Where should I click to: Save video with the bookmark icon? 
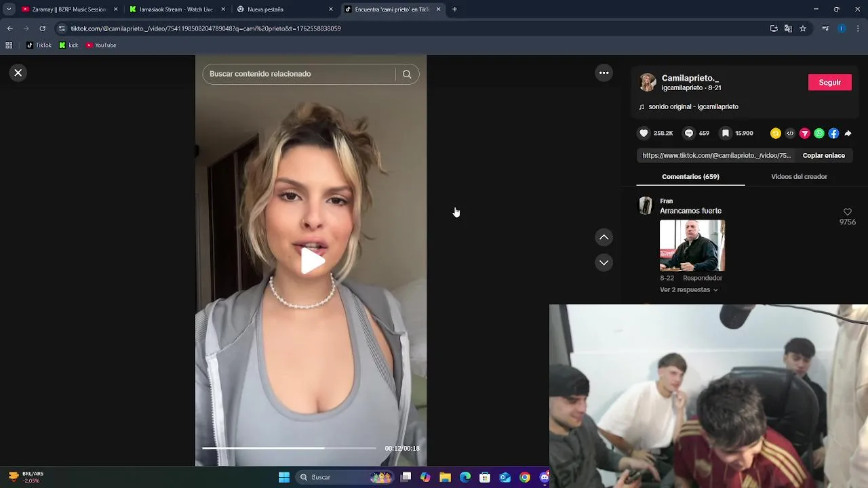[726, 134]
